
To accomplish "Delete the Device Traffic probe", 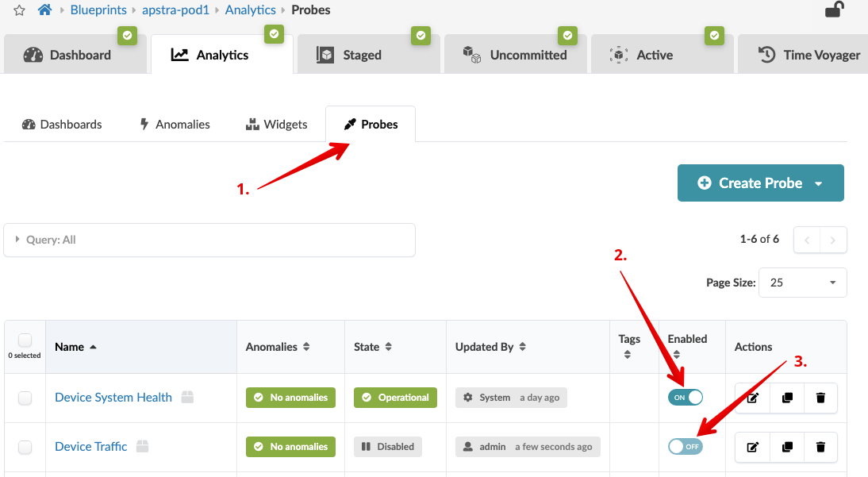I will pyautogui.click(x=820, y=448).
